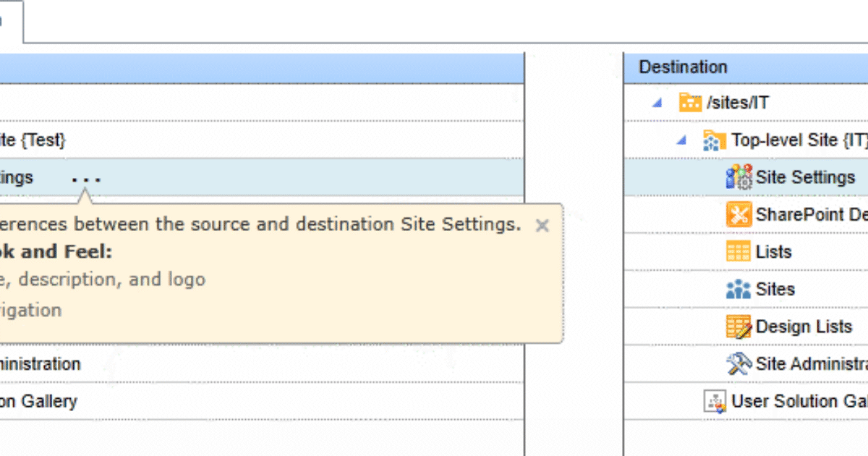The image size is (868, 456).
Task: Close the differences tooltip popup
Action: coord(542,226)
